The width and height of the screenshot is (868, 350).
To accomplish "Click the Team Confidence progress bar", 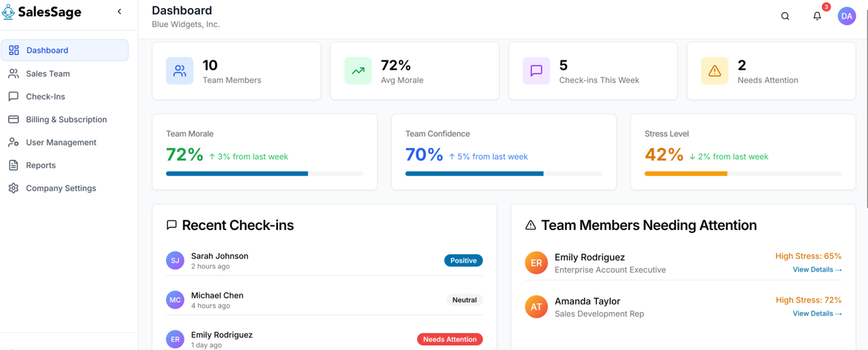I will coord(504,174).
